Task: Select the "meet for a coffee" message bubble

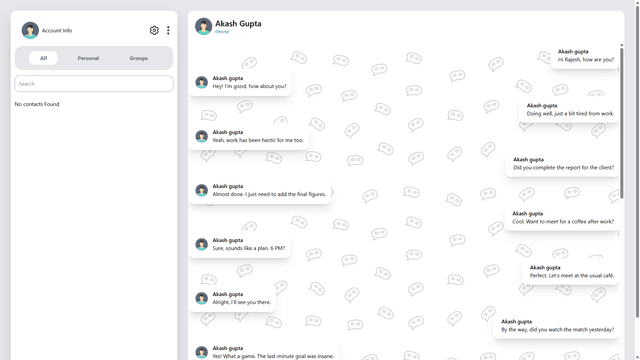Action: (562, 218)
